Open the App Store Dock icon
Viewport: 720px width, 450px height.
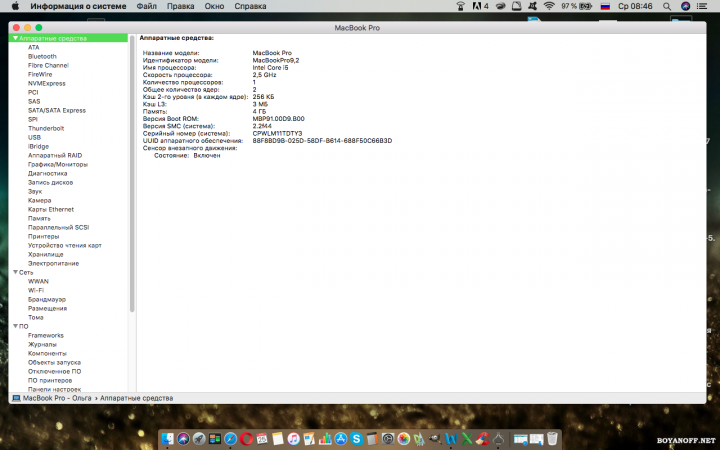tap(341, 439)
